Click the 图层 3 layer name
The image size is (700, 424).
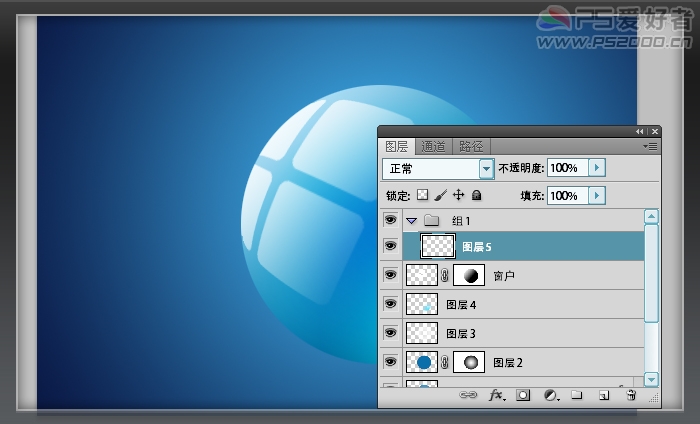(461, 334)
